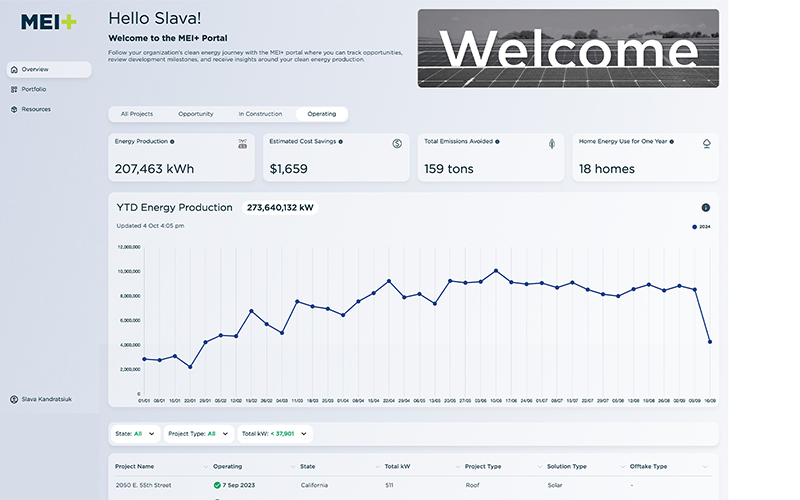This screenshot has width=800, height=500.
Task: Click the YTD Energy Production heading
Action: (174, 208)
